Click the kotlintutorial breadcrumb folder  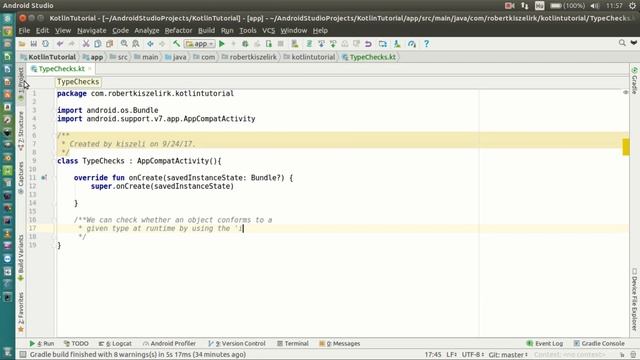click(x=309, y=57)
